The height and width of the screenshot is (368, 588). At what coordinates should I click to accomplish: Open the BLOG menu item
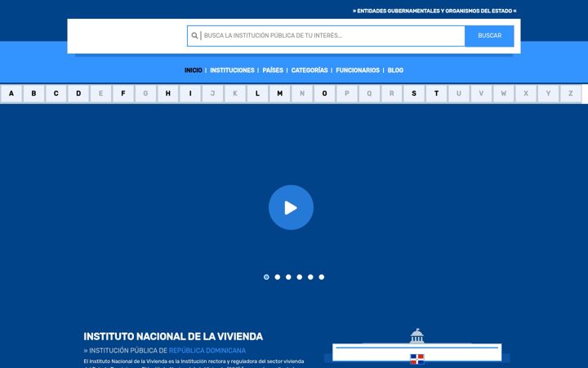pyautogui.click(x=395, y=70)
